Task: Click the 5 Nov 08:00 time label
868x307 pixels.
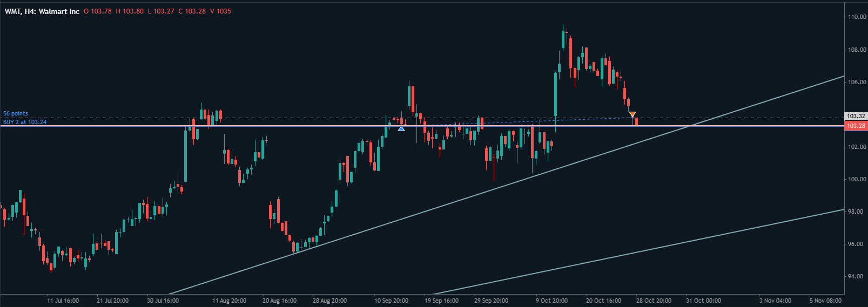Action: (x=825, y=301)
